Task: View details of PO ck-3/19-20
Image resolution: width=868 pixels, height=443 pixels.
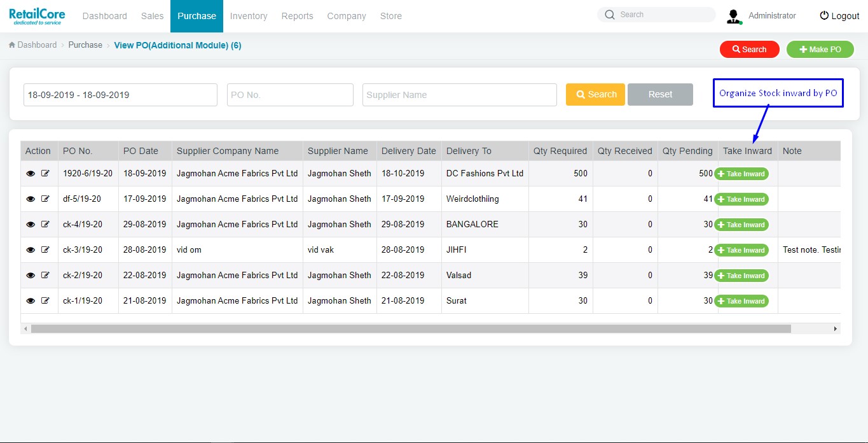Action: pyautogui.click(x=31, y=250)
